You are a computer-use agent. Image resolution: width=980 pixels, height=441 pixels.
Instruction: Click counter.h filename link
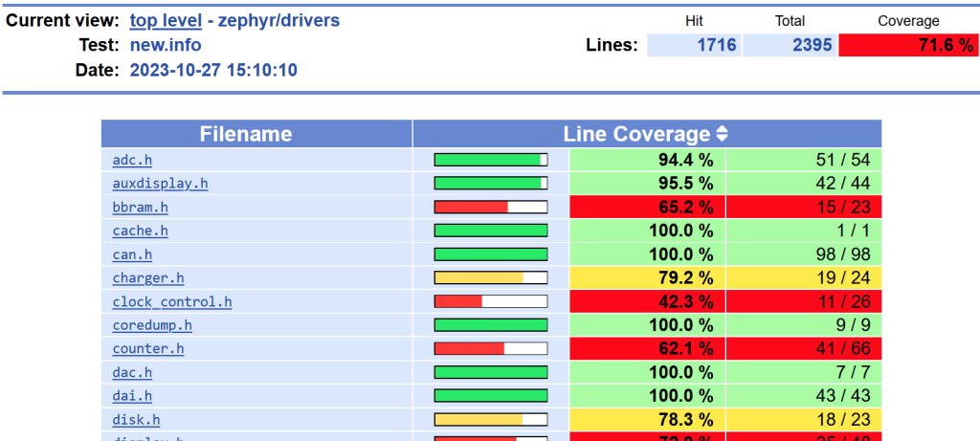point(148,349)
